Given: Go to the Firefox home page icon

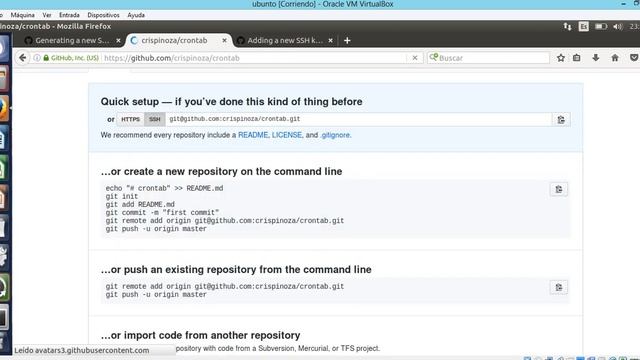Looking at the screenshot, I should click(x=615, y=58).
